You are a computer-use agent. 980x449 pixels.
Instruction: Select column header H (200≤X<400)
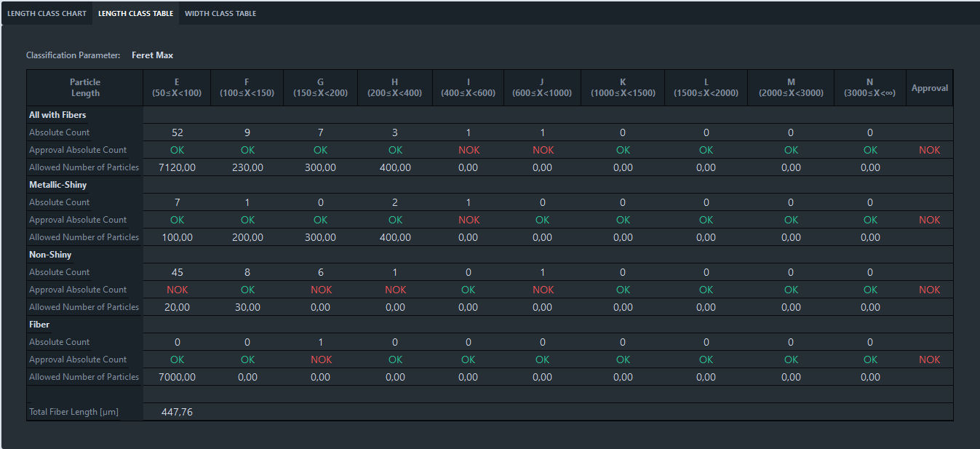click(x=394, y=87)
